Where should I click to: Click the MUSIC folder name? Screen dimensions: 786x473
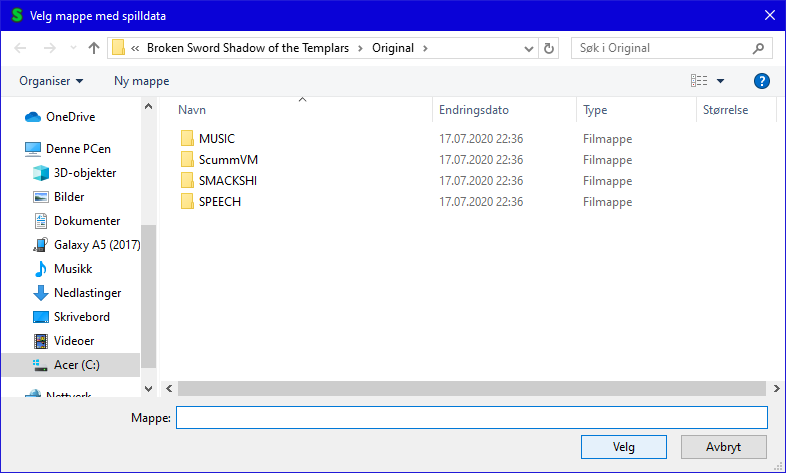coord(217,138)
